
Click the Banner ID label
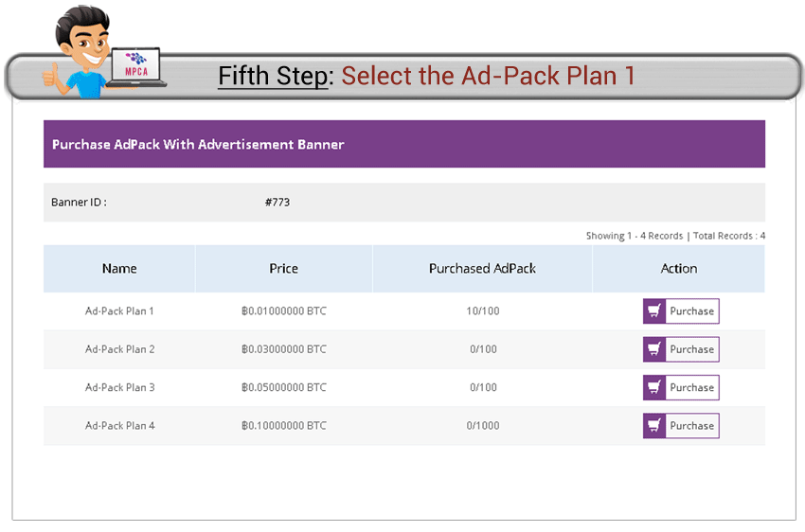point(79,203)
